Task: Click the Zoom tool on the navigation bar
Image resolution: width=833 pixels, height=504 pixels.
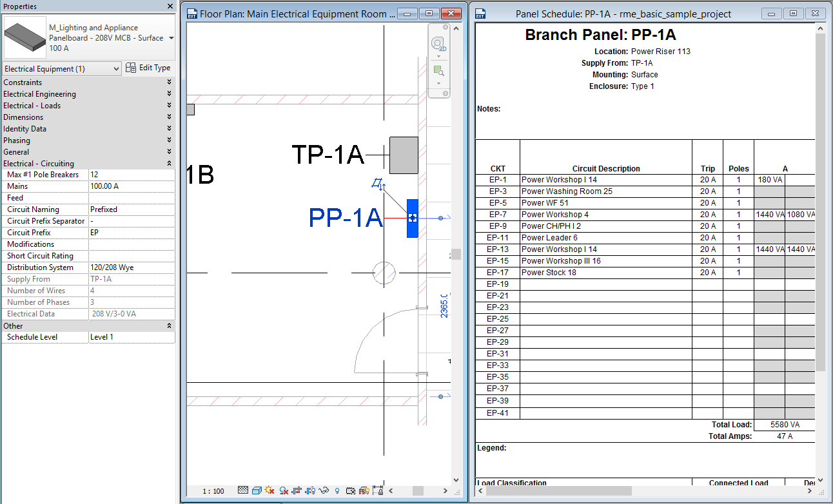Action: point(438,70)
